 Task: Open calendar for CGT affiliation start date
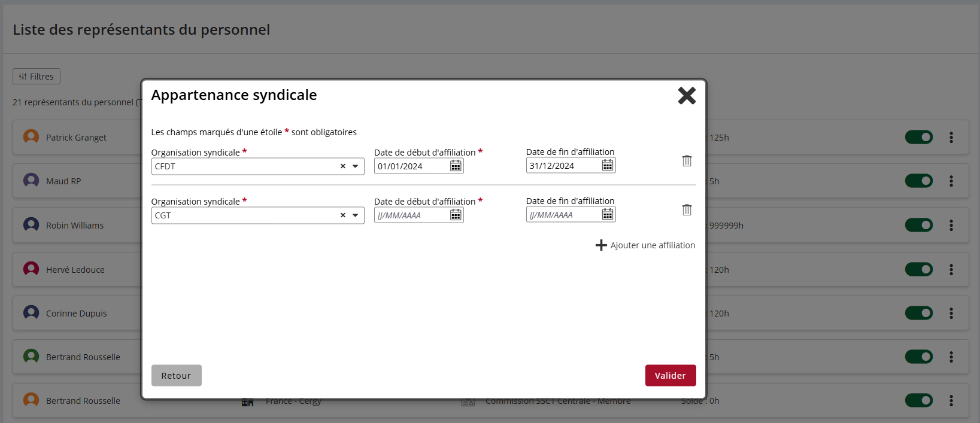(456, 215)
